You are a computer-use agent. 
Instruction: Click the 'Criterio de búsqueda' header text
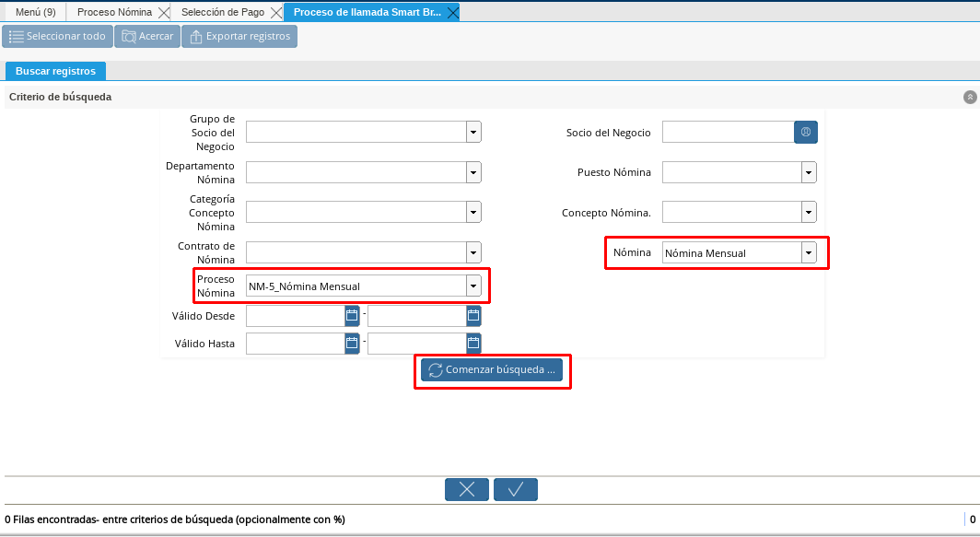[60, 97]
